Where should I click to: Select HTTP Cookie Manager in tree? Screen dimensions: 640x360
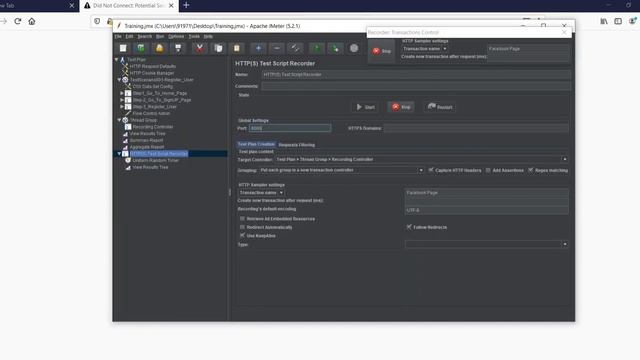click(x=152, y=73)
